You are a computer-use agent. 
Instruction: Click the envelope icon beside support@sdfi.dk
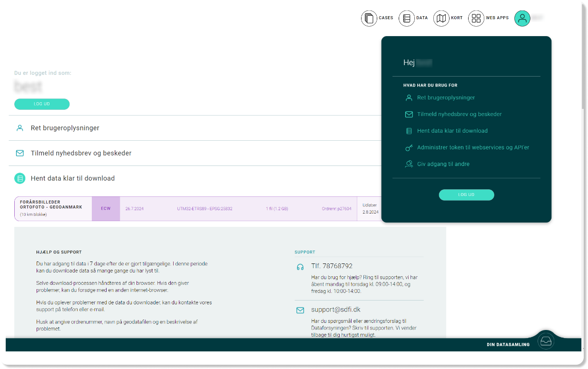click(x=300, y=310)
